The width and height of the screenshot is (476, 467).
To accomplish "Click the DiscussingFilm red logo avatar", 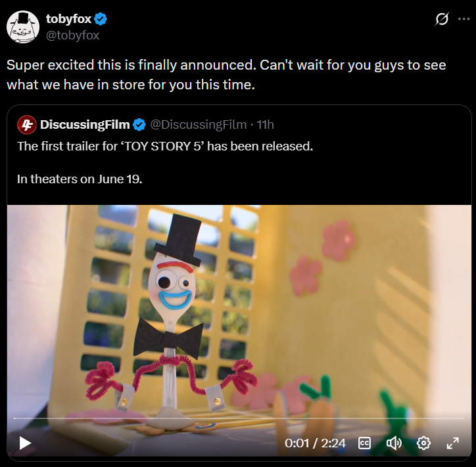I will click(x=27, y=125).
